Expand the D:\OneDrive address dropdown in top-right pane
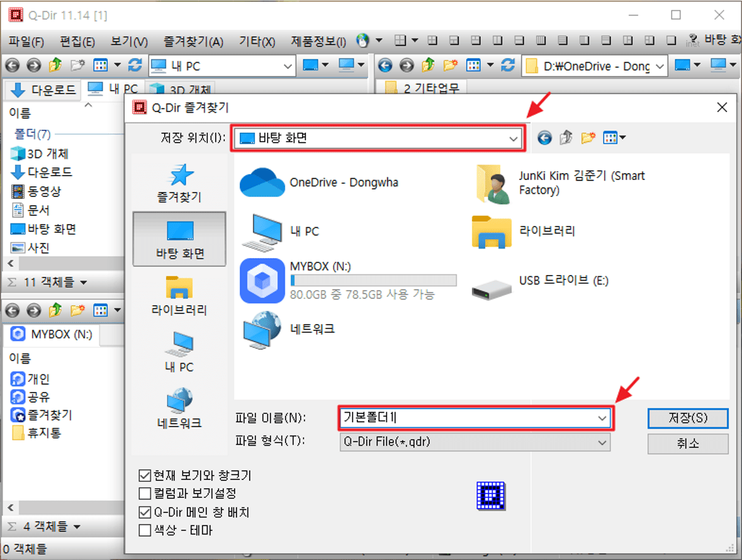 660,66
